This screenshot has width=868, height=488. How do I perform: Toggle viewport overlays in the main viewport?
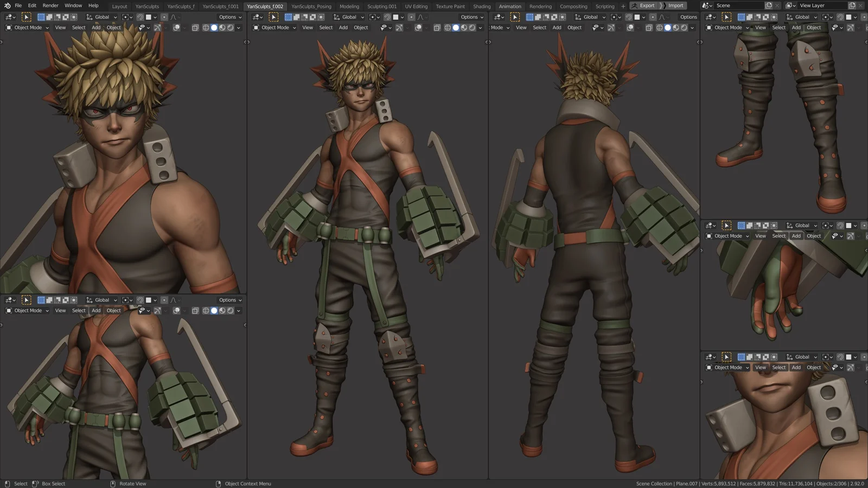(x=418, y=28)
